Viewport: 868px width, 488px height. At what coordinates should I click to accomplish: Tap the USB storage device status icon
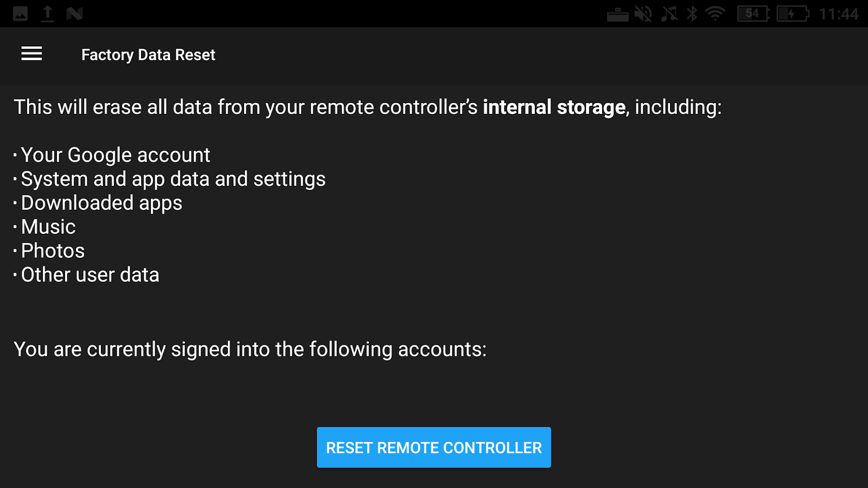click(617, 14)
